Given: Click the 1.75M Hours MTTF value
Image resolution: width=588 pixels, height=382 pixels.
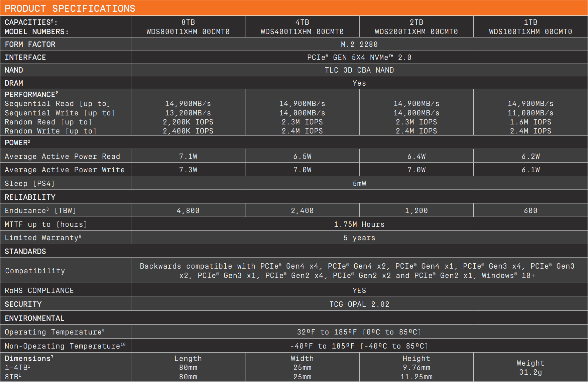Looking at the screenshot, I should pyautogui.click(x=359, y=224).
